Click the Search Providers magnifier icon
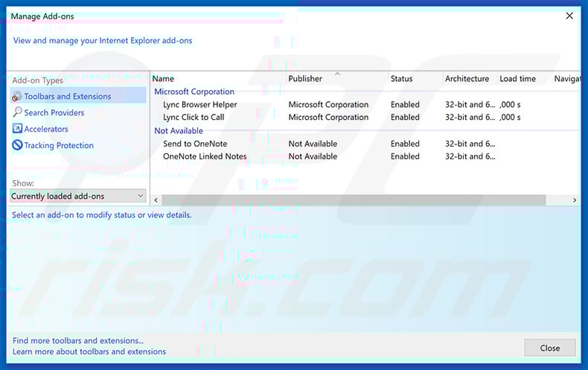 (x=17, y=112)
